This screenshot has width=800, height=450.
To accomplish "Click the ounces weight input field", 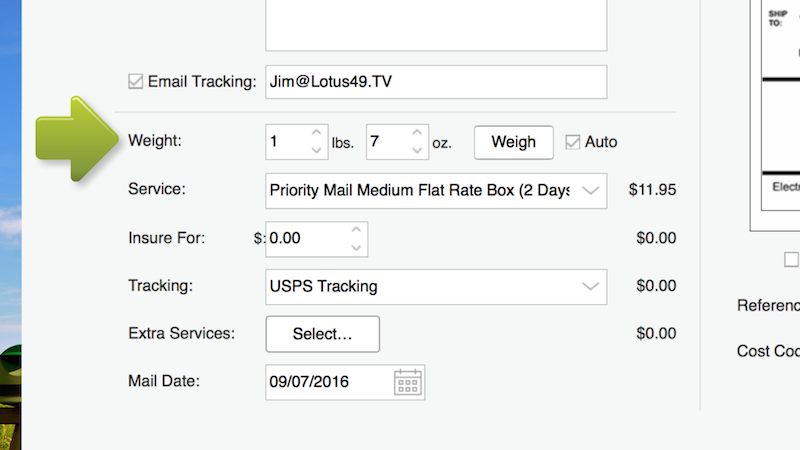I will click(386, 142).
